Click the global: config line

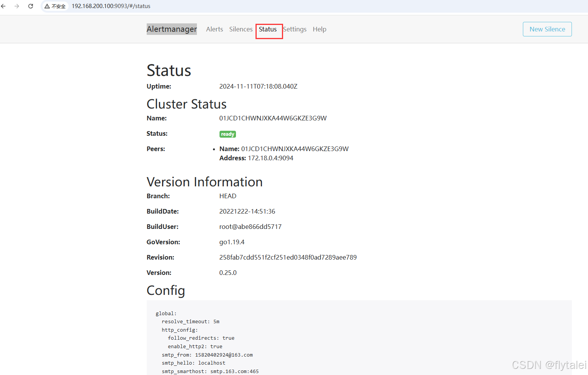[x=166, y=314]
